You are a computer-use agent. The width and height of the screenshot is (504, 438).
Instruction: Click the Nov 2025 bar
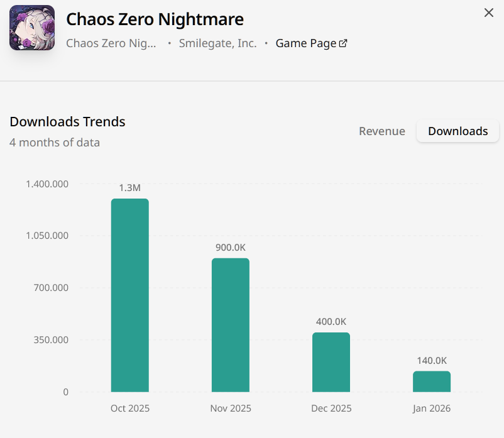click(x=231, y=325)
